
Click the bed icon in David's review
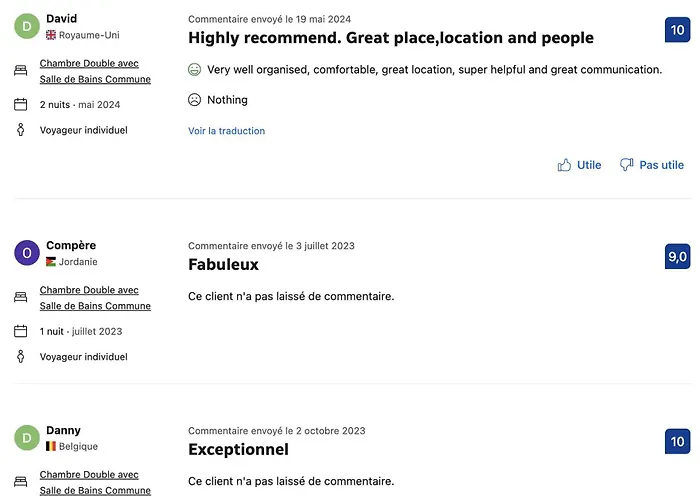pyautogui.click(x=21, y=70)
